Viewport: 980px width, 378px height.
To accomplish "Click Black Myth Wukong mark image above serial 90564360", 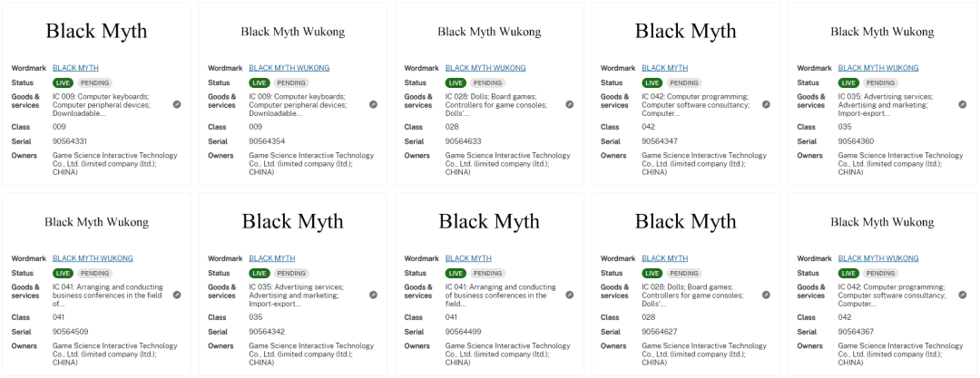I will pos(882,31).
